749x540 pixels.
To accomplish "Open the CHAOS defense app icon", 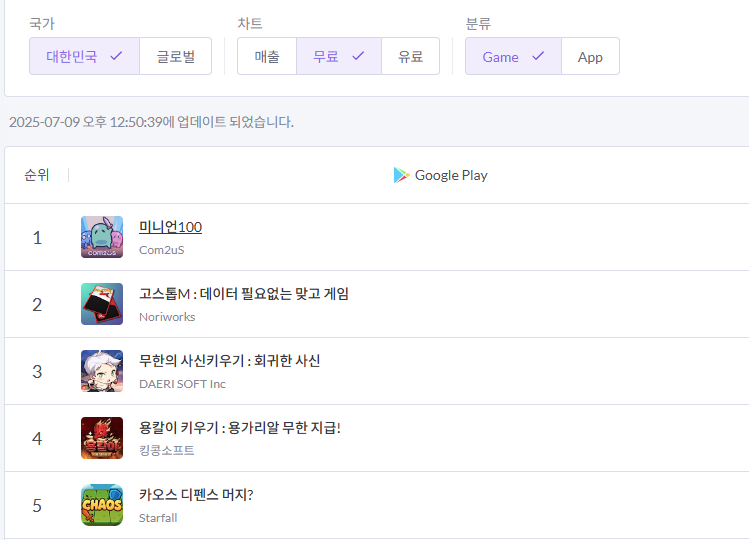I will (x=102, y=505).
